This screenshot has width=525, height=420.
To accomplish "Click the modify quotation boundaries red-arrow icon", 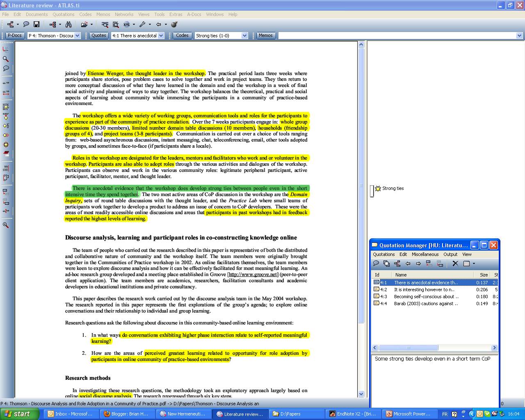I will [x=6, y=93].
